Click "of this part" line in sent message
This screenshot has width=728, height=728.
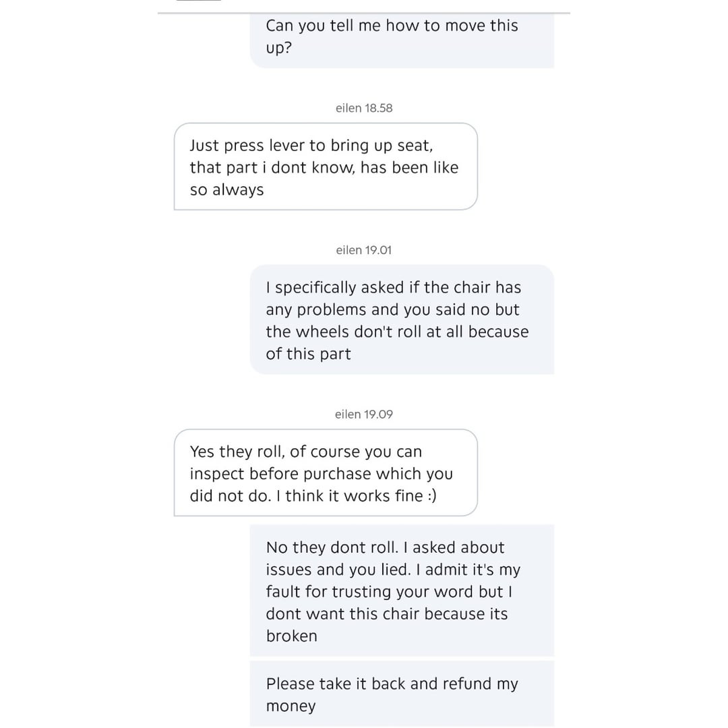pyautogui.click(x=308, y=354)
